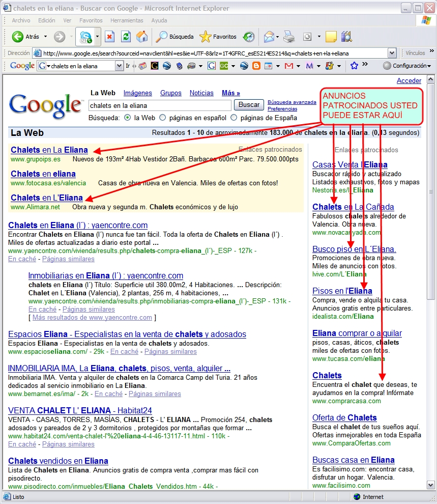Switch to Noticias search tab
Screen dimensions: 437x504
201,93
